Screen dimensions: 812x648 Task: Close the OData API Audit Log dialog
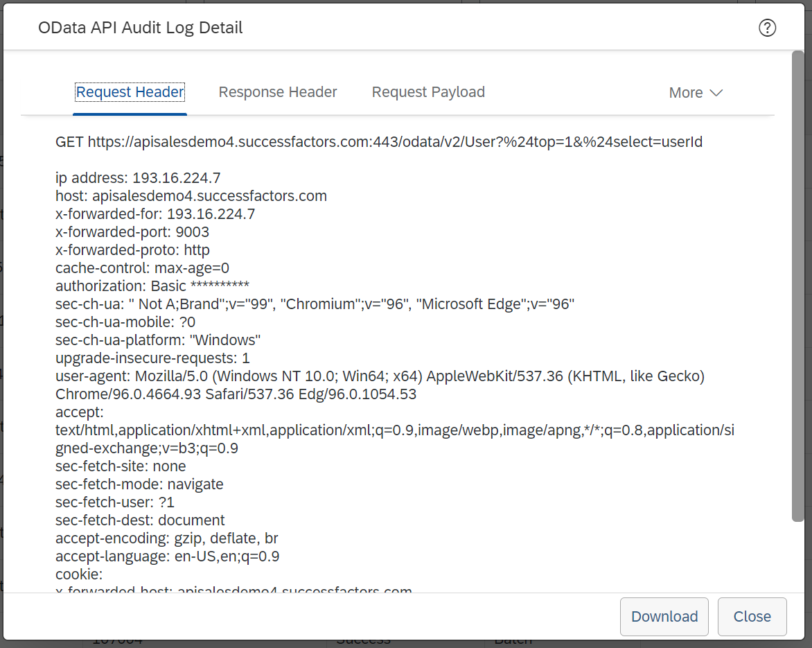point(752,616)
